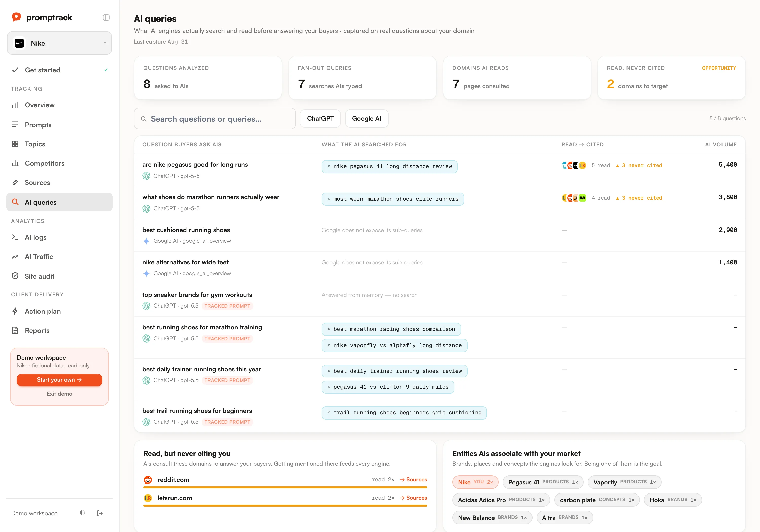Expand 'top sneaker brands for gym workouts' row
Viewport: 760px width, 532px height.
(x=440, y=300)
